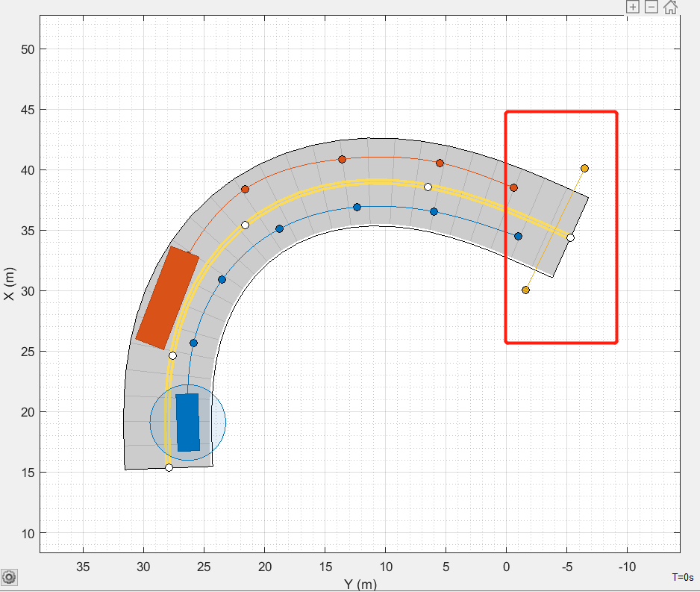This screenshot has width=700, height=592.
Task: Select lower yellow waypoint near X=30
Action: [526, 290]
